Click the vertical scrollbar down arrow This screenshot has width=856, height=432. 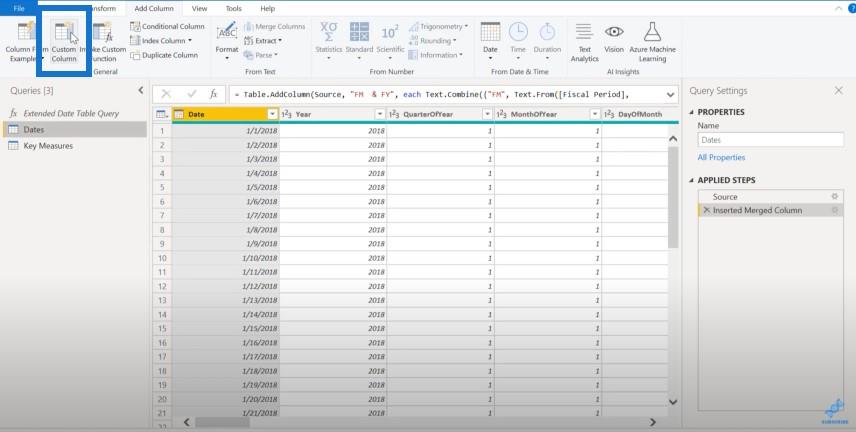(673, 402)
